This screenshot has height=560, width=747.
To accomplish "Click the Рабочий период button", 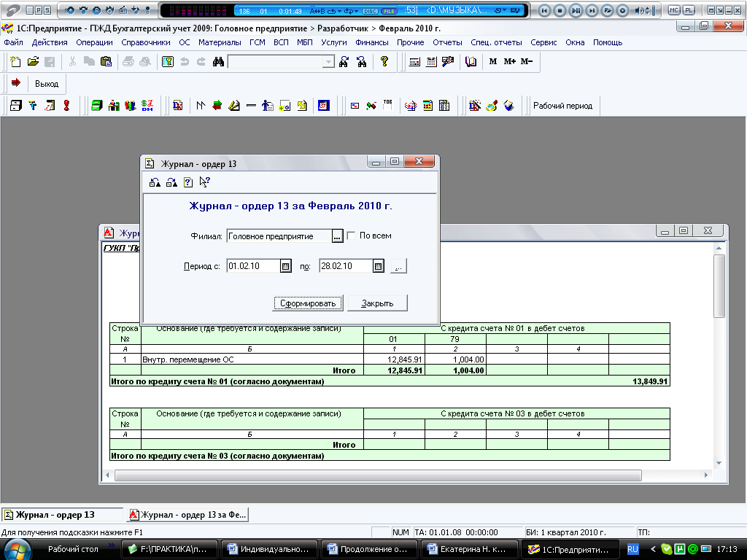I will pyautogui.click(x=562, y=106).
